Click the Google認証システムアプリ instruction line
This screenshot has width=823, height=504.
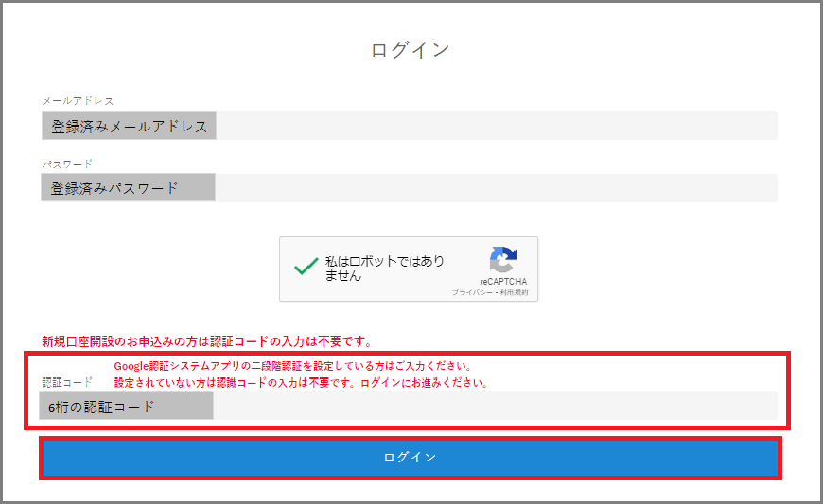[x=294, y=366]
